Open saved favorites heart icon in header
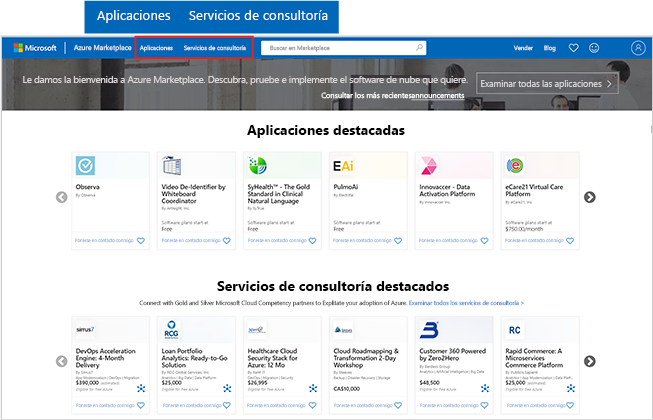Viewport: 653px width, 420px height. pos(573,48)
